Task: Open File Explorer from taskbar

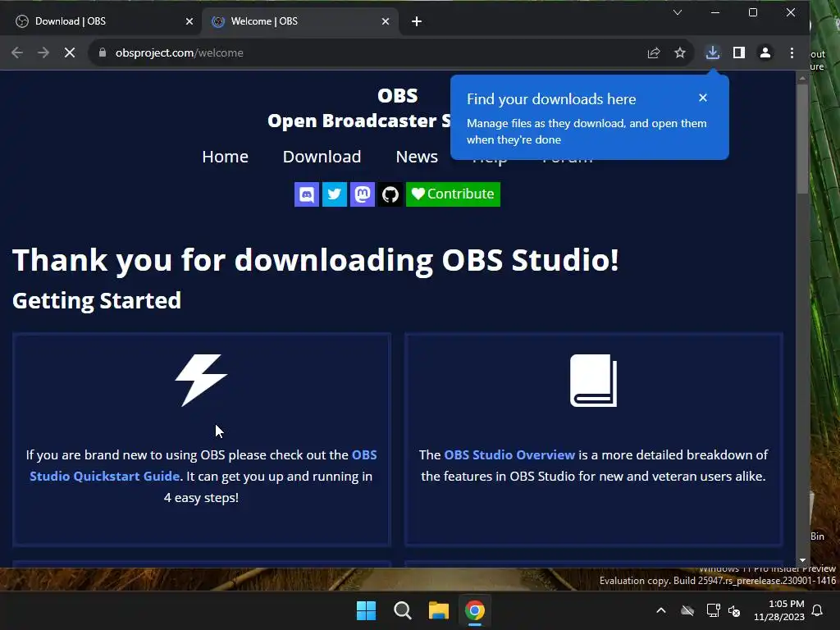Action: point(439,610)
